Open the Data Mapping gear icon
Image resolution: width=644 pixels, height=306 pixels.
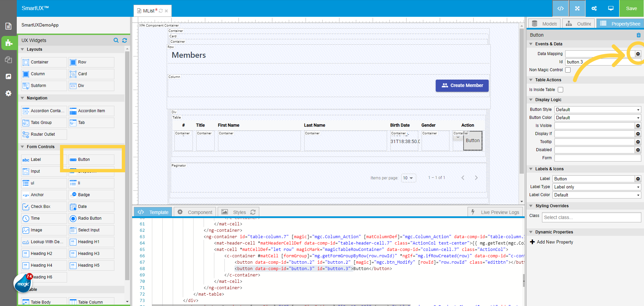pyautogui.click(x=638, y=54)
